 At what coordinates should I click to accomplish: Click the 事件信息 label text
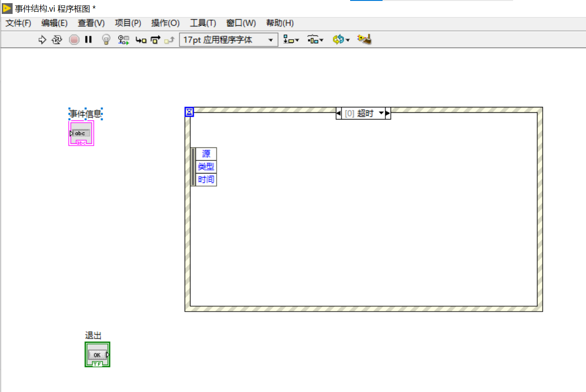point(86,114)
